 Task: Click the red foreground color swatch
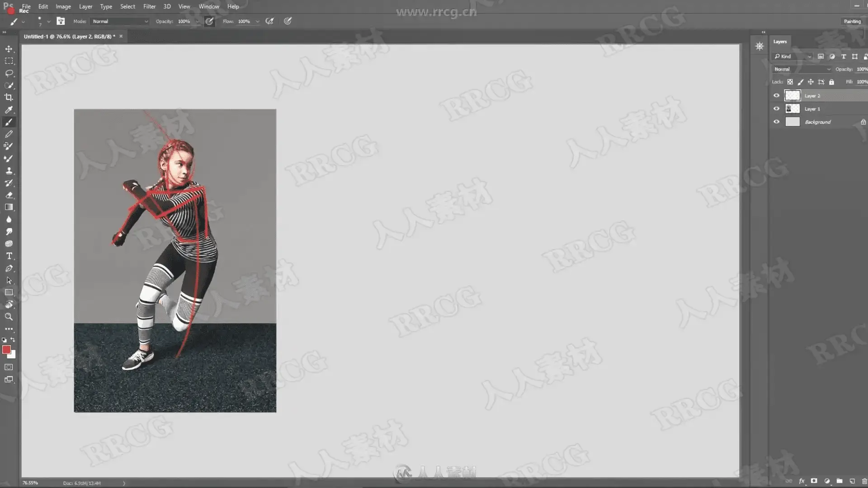[6, 350]
